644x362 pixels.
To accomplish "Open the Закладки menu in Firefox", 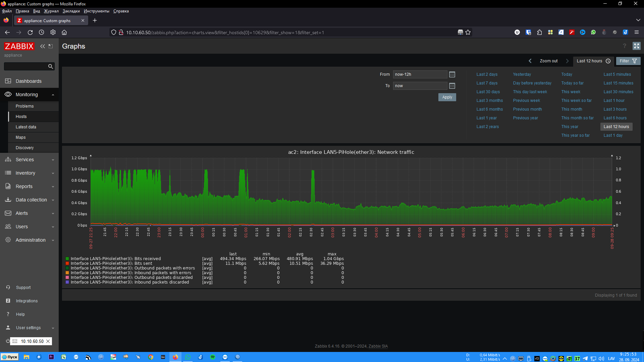I will [71, 11].
